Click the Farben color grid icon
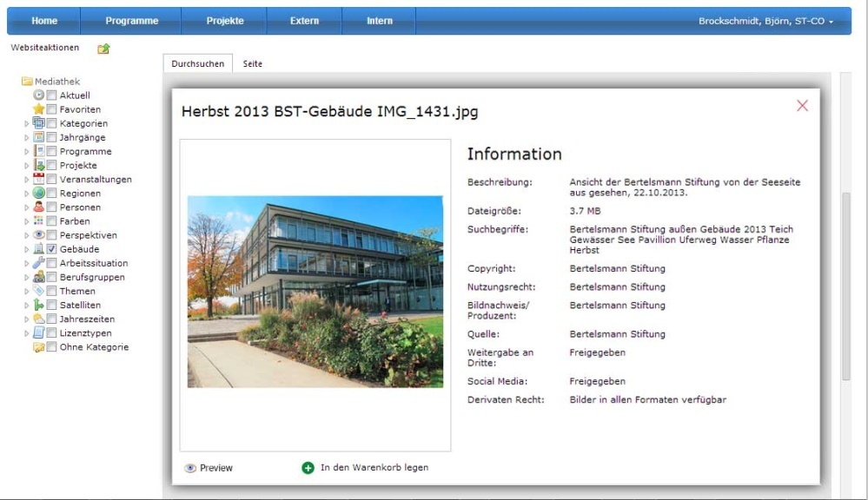The height and width of the screenshot is (500, 868). click(x=39, y=220)
